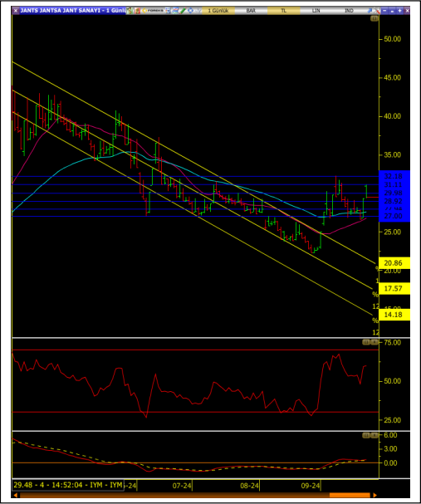Click the blue crosshair target icon
This screenshot has height=504, width=421.
coord(191,11)
